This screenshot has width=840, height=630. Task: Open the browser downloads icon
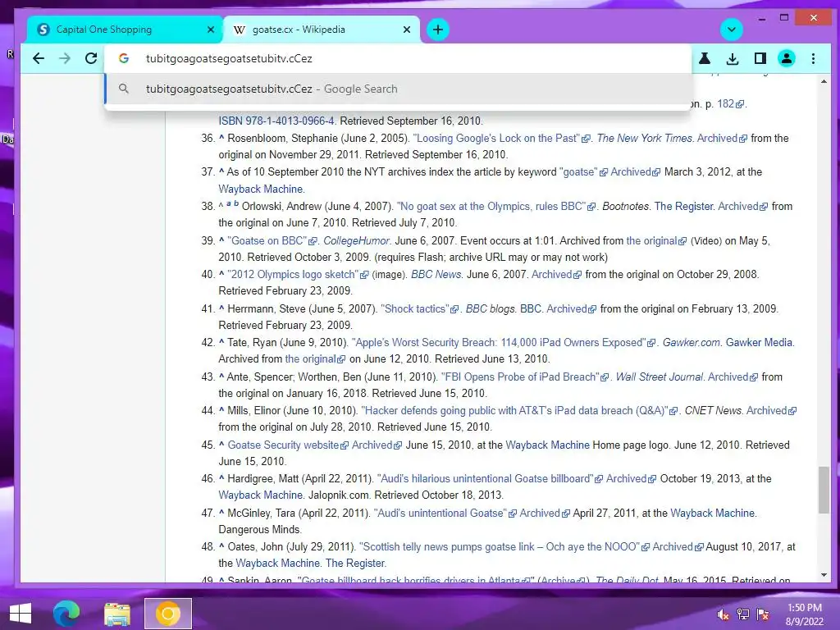point(733,58)
